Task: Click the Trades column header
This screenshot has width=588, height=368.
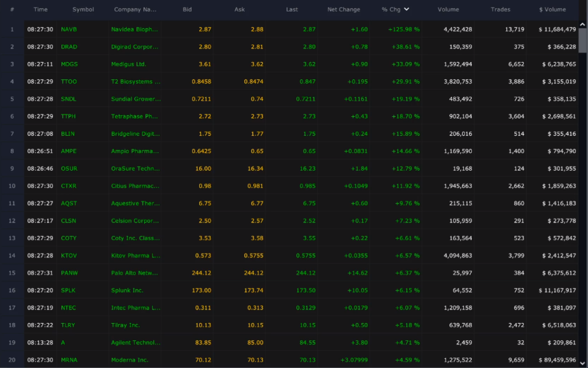Action: (500, 9)
